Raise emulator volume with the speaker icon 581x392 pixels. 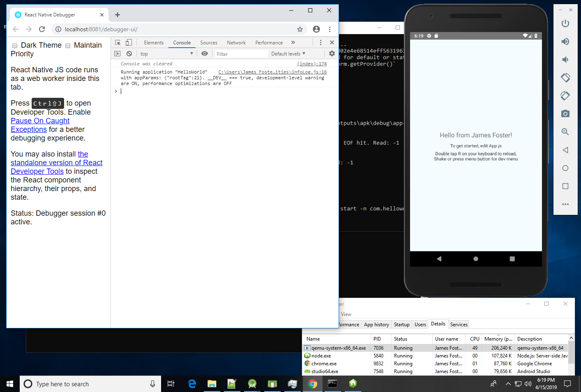565,42
